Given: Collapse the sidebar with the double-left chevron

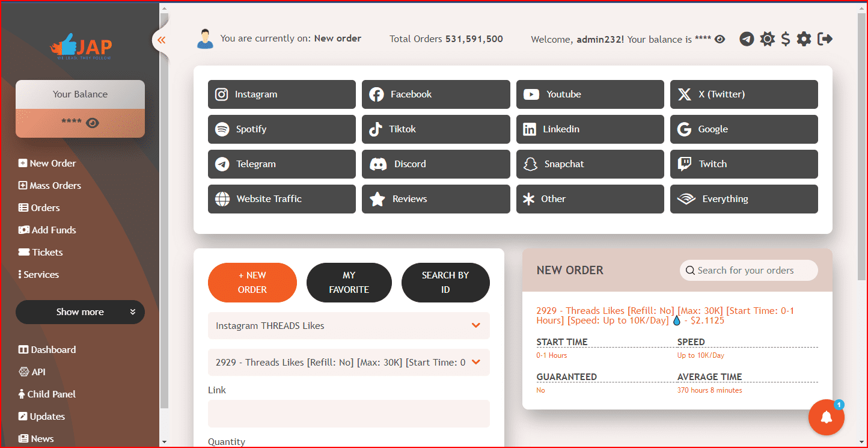Looking at the screenshot, I should 161,40.
